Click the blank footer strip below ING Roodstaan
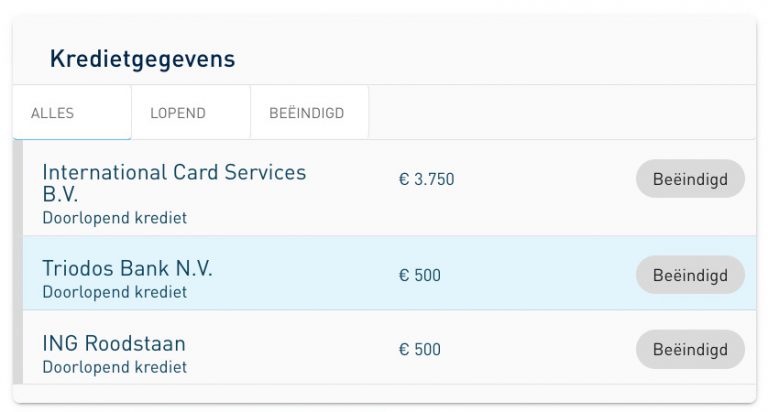This screenshot has height=412, width=768. [x=384, y=393]
